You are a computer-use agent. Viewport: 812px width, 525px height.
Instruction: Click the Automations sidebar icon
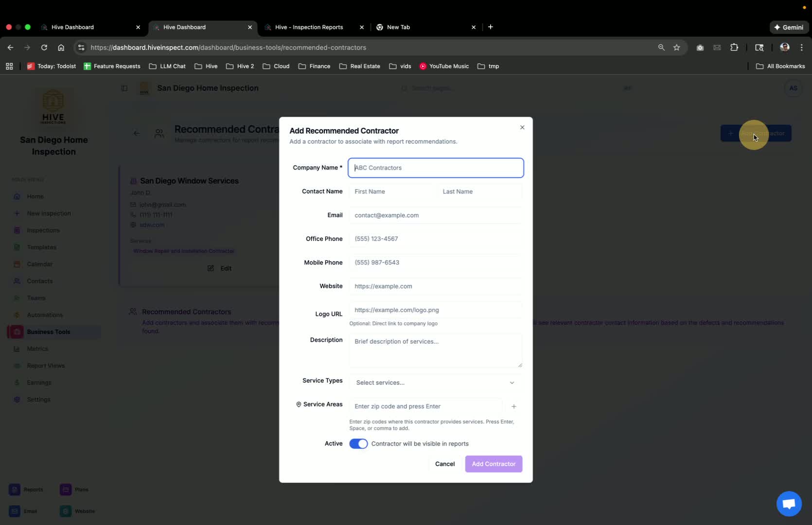(17, 315)
